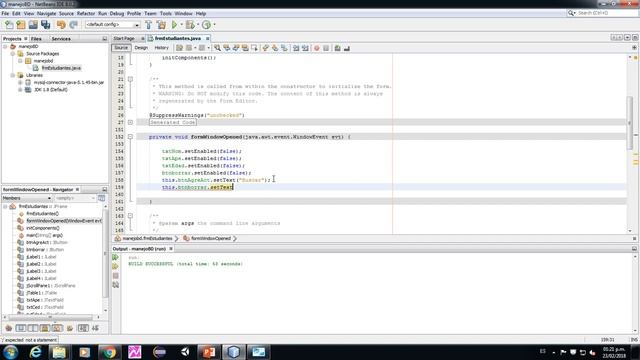Switch to the Services tab

(61, 39)
